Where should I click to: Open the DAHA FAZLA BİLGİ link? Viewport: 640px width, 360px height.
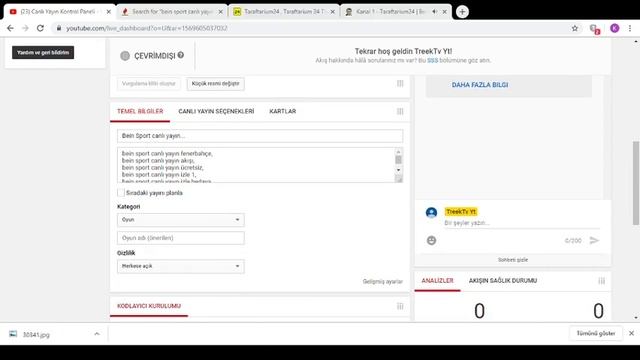tap(480, 85)
